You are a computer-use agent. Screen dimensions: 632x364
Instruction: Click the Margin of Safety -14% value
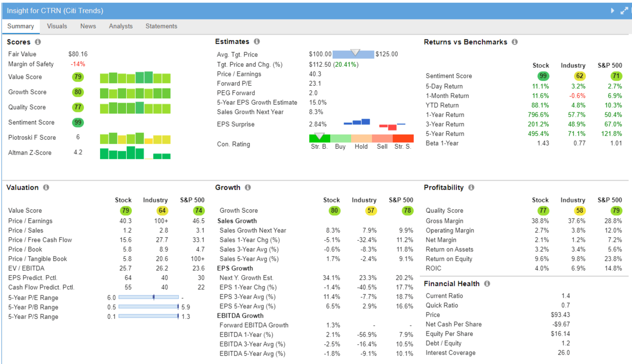78,64
